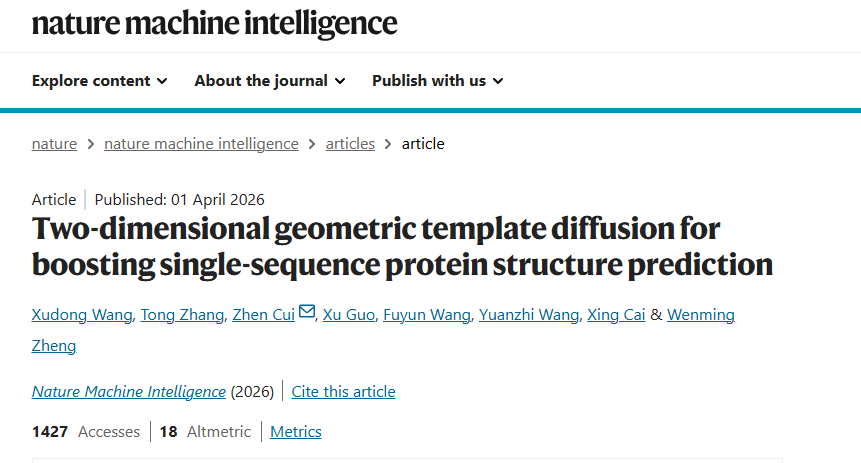Select author Zhen Cui link
861x463 pixels.
point(263,315)
